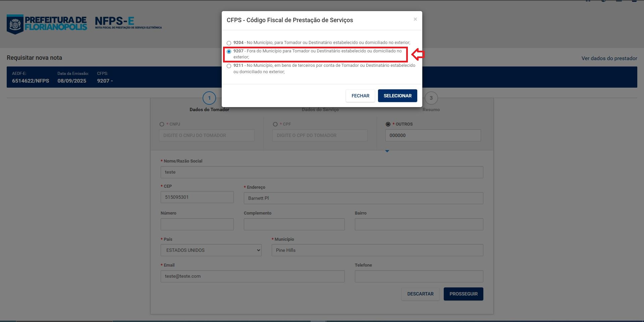The height and width of the screenshot is (322, 644).
Task: Select the 9211 bens de terceiros option
Action: (229, 66)
